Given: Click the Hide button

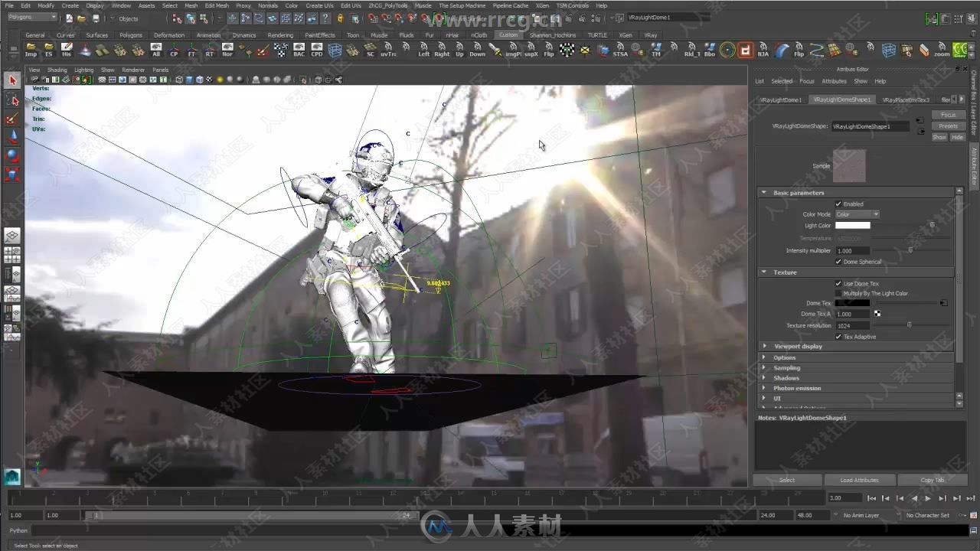Looking at the screenshot, I should pyautogui.click(x=957, y=137).
